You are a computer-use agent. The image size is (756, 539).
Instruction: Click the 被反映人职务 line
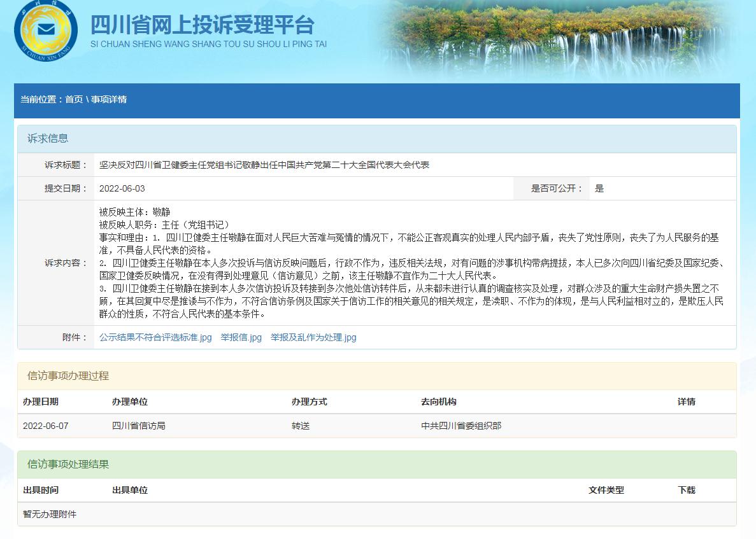165,225
